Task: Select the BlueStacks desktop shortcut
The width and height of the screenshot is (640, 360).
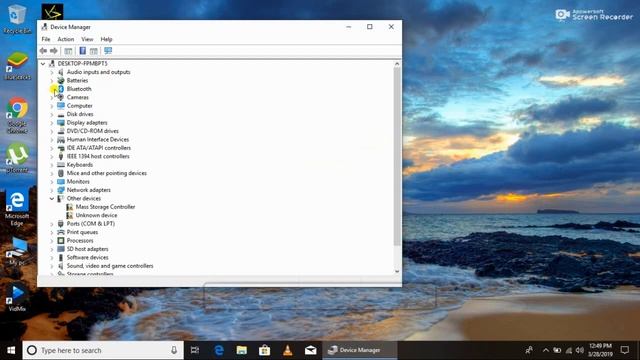Action: [17, 66]
